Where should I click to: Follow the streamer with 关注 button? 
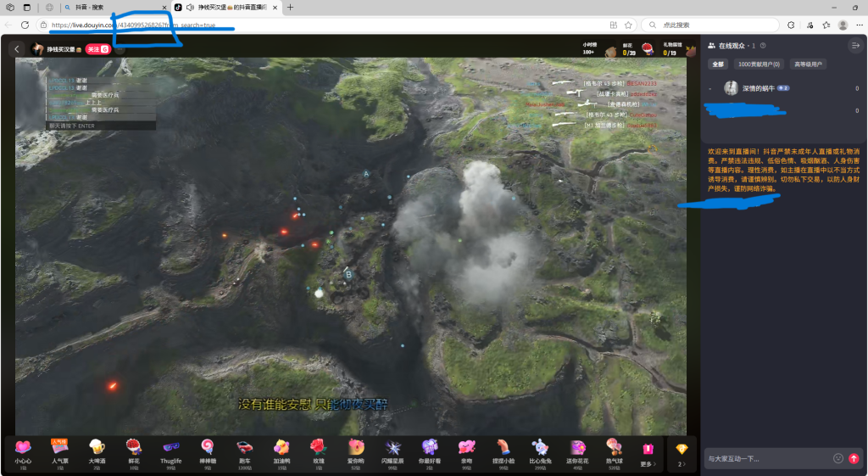97,49
